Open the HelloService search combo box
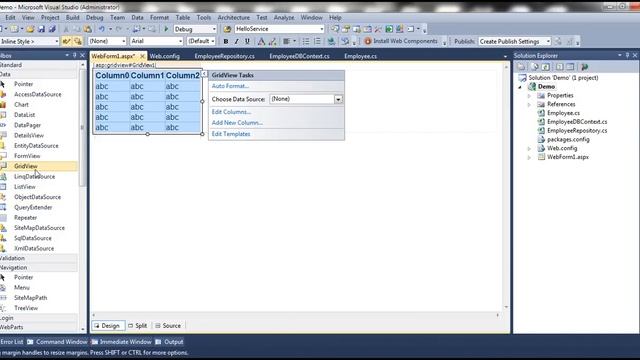The height and width of the screenshot is (360, 640). coord(322,29)
